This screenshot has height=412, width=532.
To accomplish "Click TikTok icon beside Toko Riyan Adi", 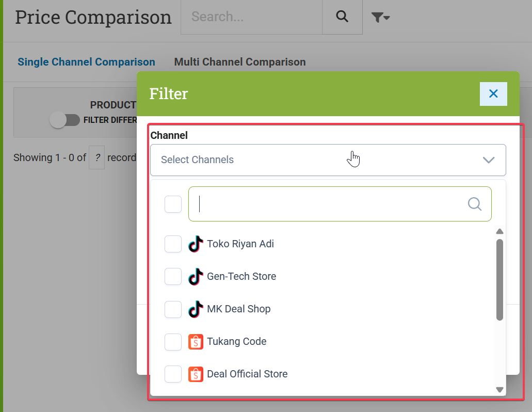I will (x=195, y=244).
